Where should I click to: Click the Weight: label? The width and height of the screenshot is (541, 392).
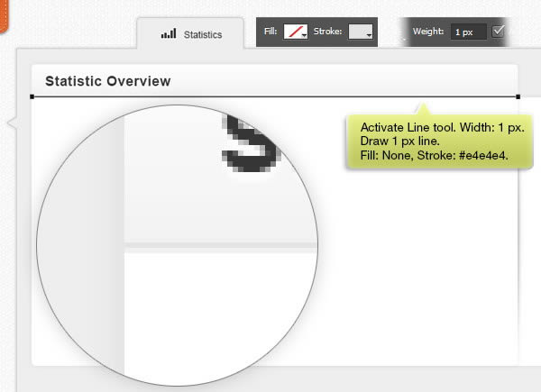click(x=428, y=32)
